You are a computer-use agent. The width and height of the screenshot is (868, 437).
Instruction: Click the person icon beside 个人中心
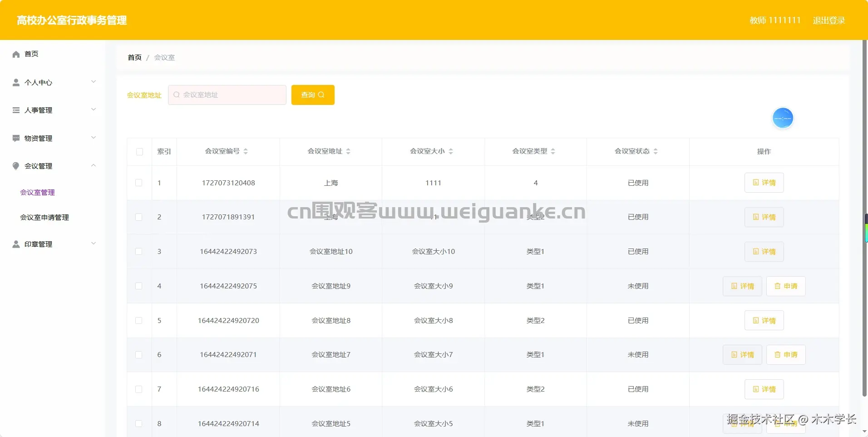[x=16, y=82]
